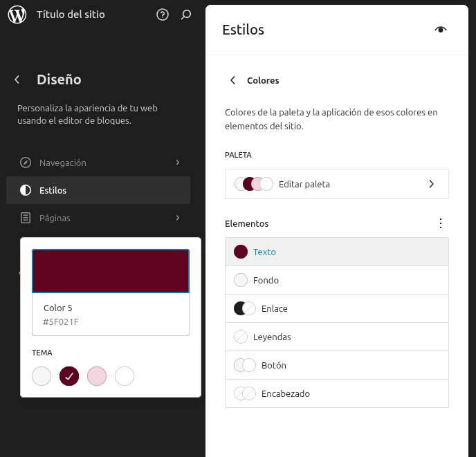
Task: Expand the Navegación chevron arrow
Action: [x=178, y=162]
